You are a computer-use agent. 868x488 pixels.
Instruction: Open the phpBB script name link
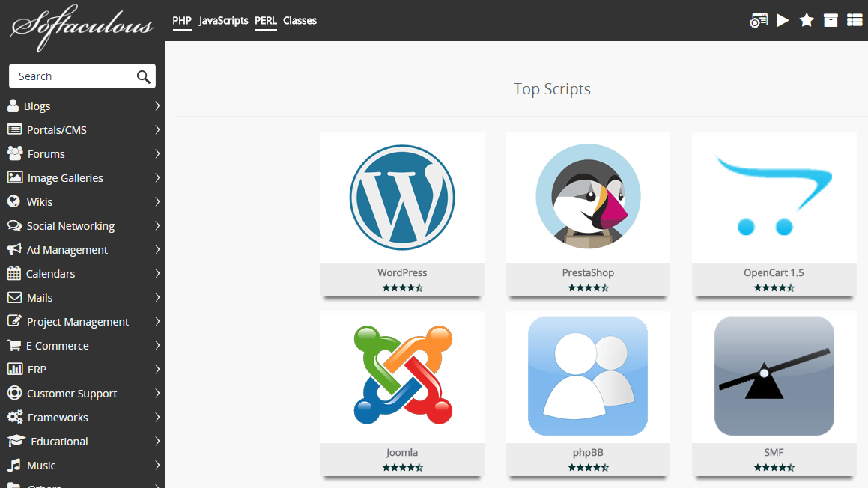(588, 453)
